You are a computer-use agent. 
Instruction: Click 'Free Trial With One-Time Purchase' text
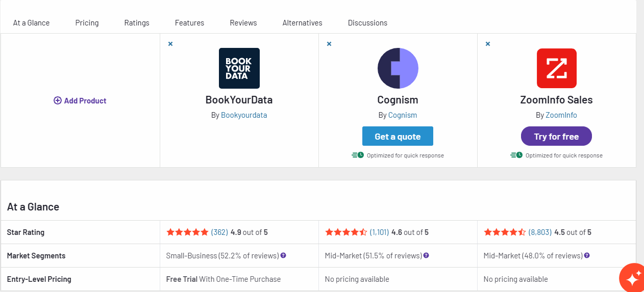(x=224, y=279)
